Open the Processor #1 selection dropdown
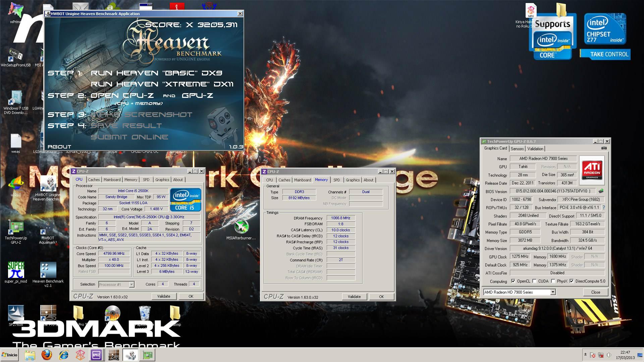Screen dimensions: 644x362 coord(131,285)
